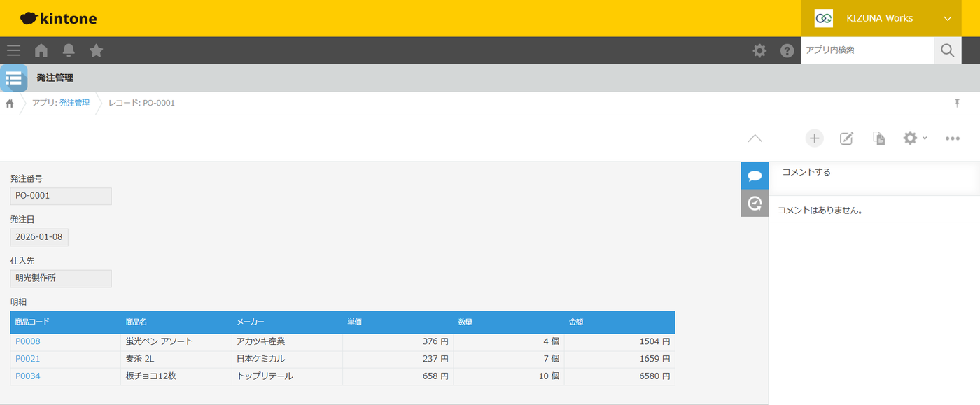Edit the record with pencil icon
The width and height of the screenshot is (980, 405).
point(846,138)
